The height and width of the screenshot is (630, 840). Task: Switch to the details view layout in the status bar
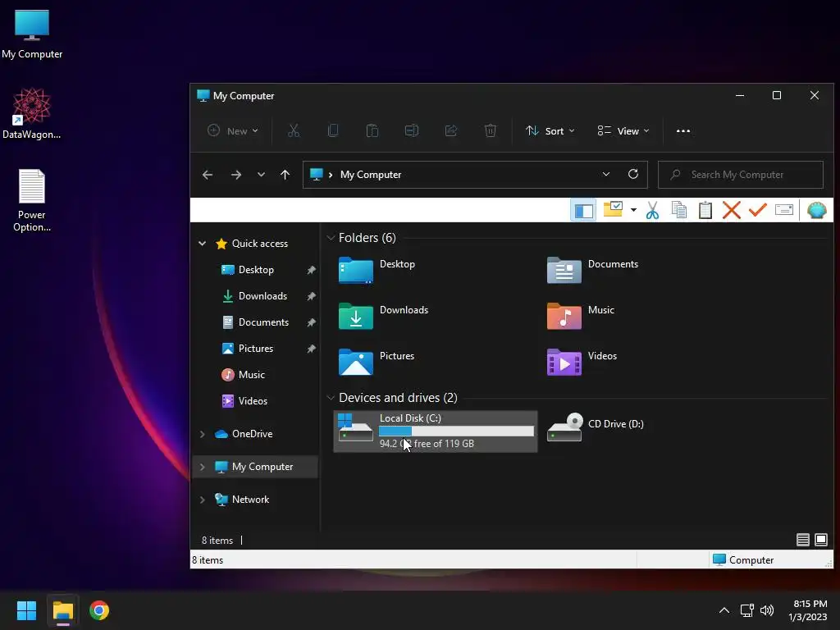click(x=802, y=540)
